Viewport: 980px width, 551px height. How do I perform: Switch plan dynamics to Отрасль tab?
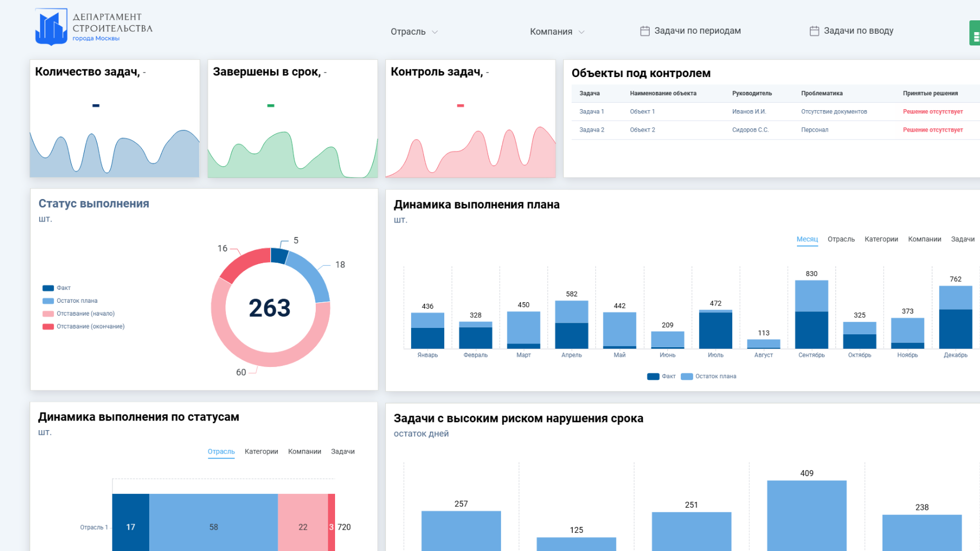[841, 239]
